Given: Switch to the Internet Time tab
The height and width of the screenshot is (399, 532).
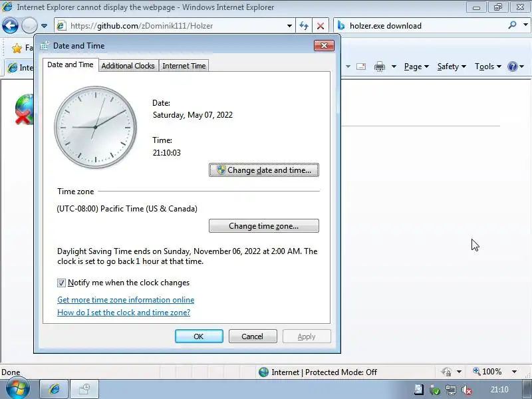Looking at the screenshot, I should [184, 66].
